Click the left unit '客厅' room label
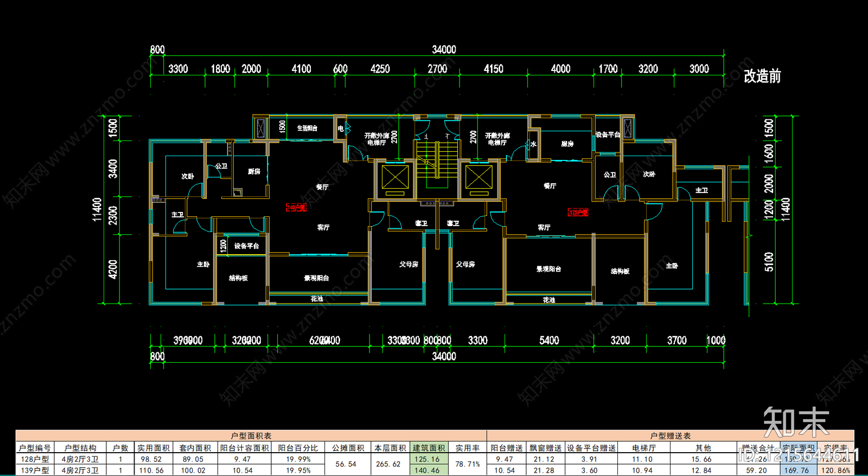Screen dimensions: 868x476 coord(323,227)
